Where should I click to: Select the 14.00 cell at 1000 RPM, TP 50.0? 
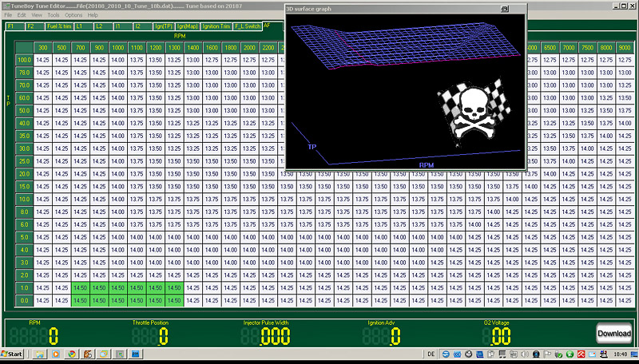pos(117,110)
